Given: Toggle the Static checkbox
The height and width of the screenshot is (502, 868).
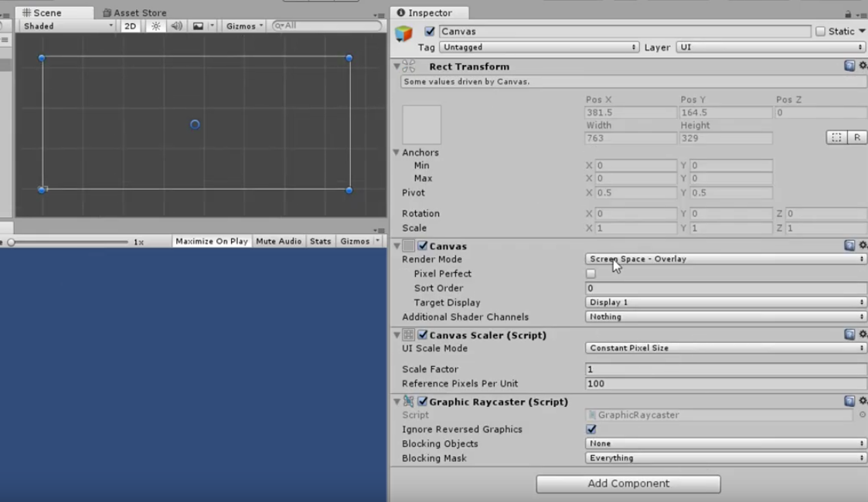Looking at the screenshot, I should tap(822, 31).
